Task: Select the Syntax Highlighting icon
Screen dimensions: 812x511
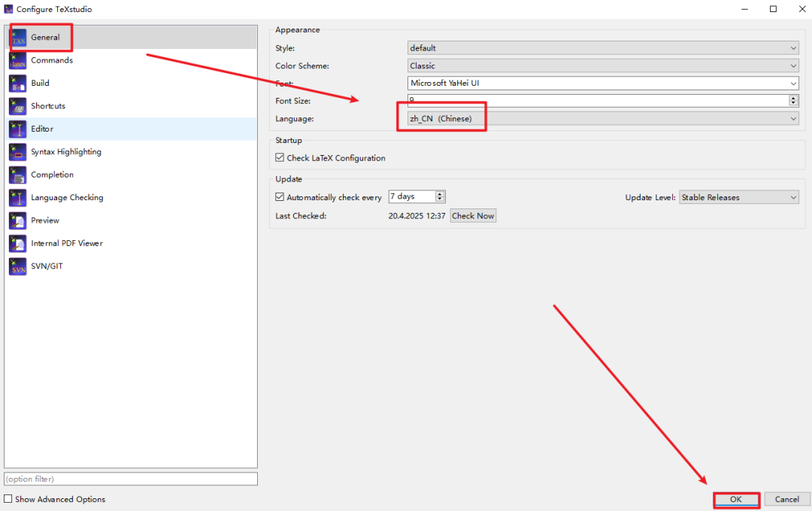Action: point(18,152)
